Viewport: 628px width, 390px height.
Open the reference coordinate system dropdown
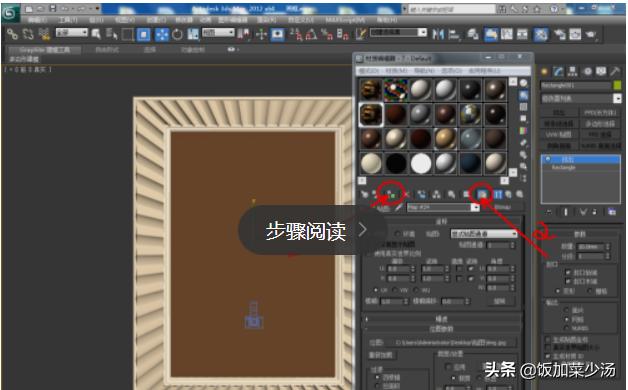coord(218,32)
